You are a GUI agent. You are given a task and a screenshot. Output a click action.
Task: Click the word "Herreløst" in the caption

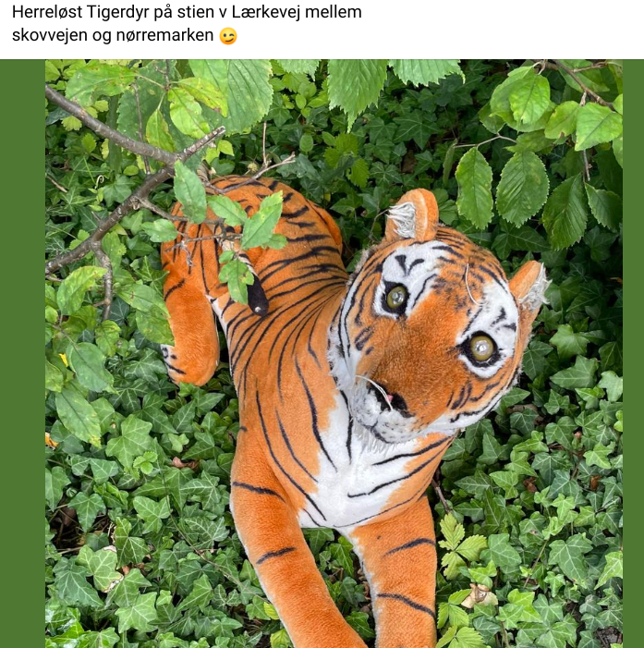click(47, 12)
